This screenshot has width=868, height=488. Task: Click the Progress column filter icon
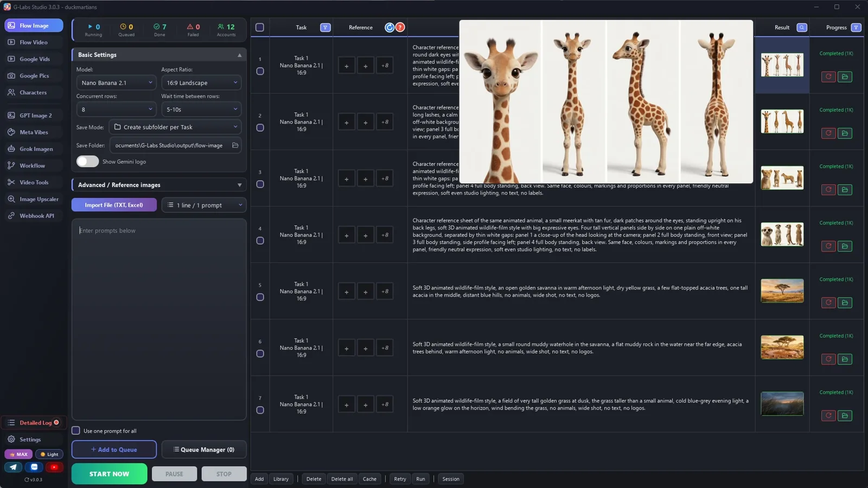click(856, 27)
